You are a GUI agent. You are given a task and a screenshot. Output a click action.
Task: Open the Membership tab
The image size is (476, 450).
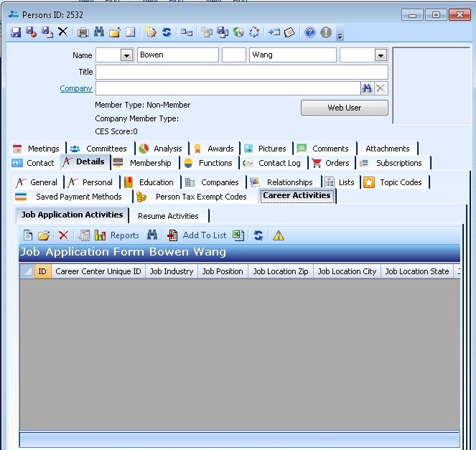(x=144, y=163)
